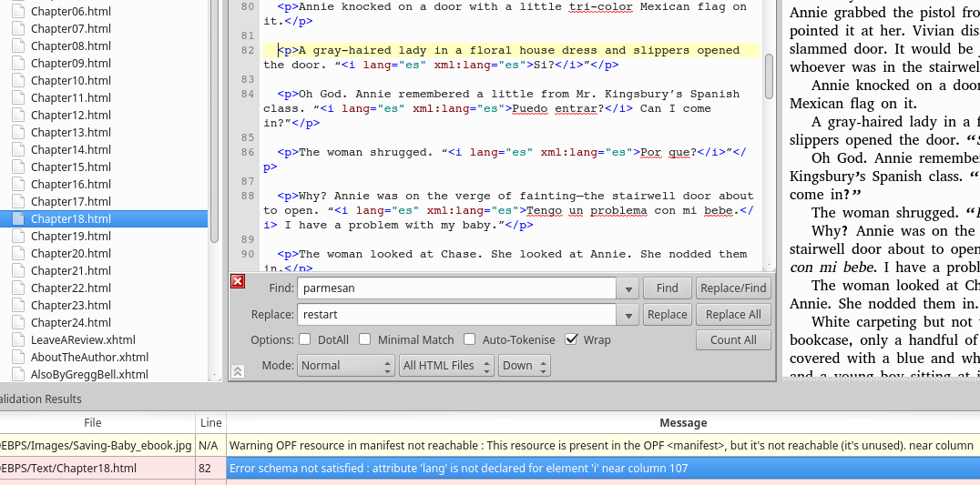Open the Find history dropdown arrow
Viewport: 980px width, 485px height.
[x=628, y=288]
